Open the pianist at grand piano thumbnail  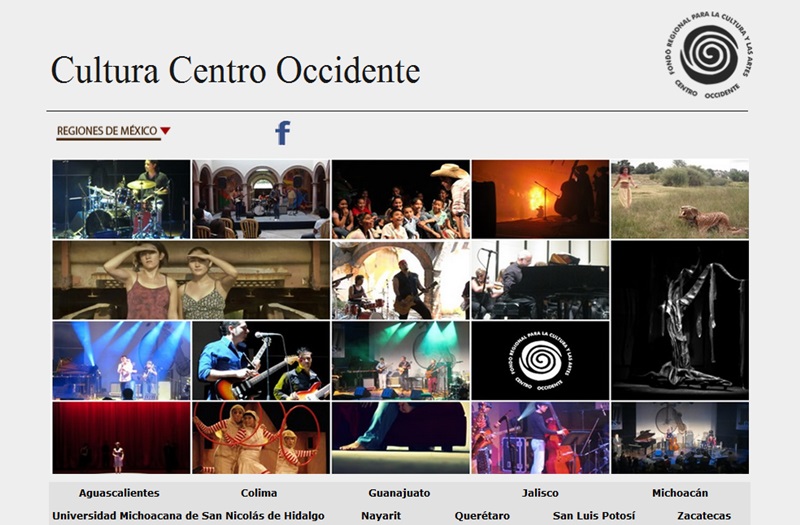[540, 279]
